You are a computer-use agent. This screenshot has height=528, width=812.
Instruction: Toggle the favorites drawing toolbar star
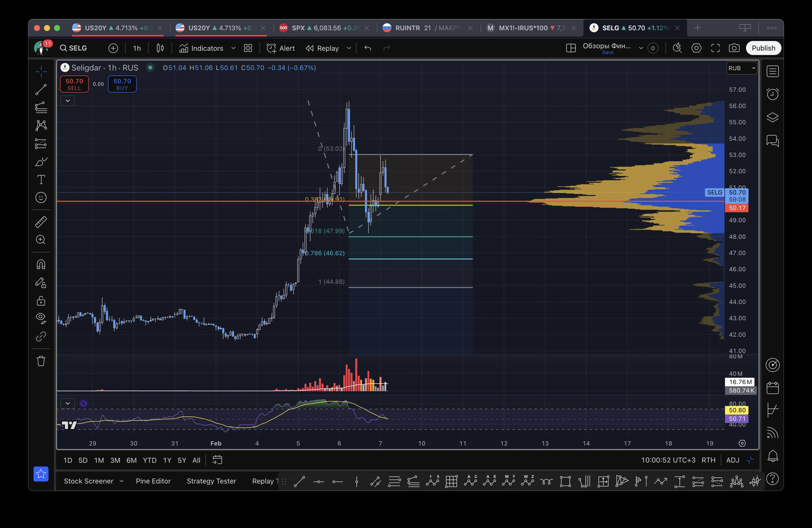point(41,474)
